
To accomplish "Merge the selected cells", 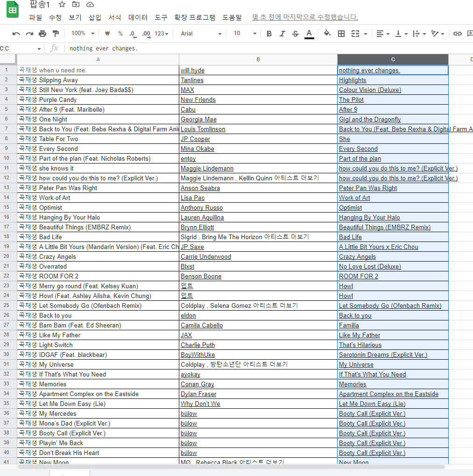I will click(355, 34).
